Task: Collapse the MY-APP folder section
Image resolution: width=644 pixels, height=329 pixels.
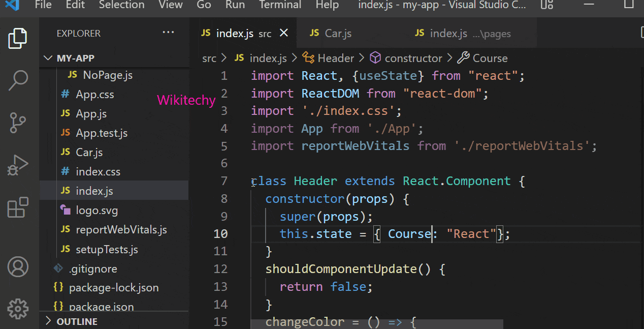Action: click(49, 58)
